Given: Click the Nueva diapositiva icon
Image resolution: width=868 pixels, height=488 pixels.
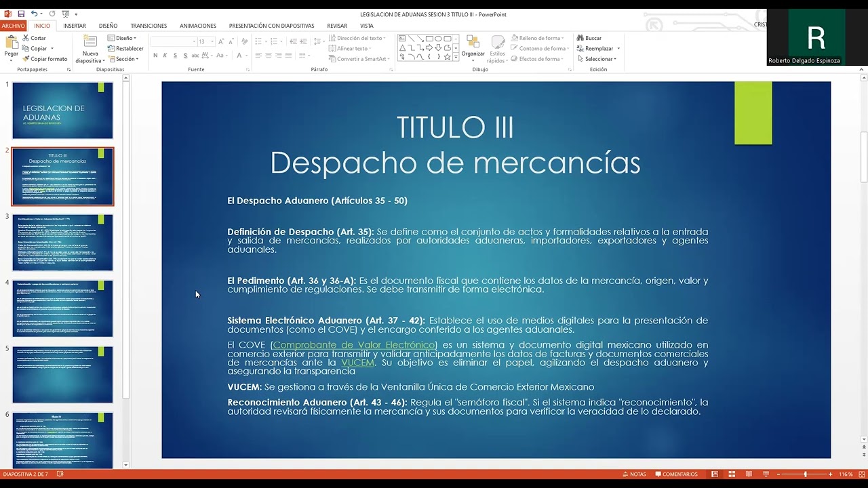Looking at the screenshot, I should (90, 42).
